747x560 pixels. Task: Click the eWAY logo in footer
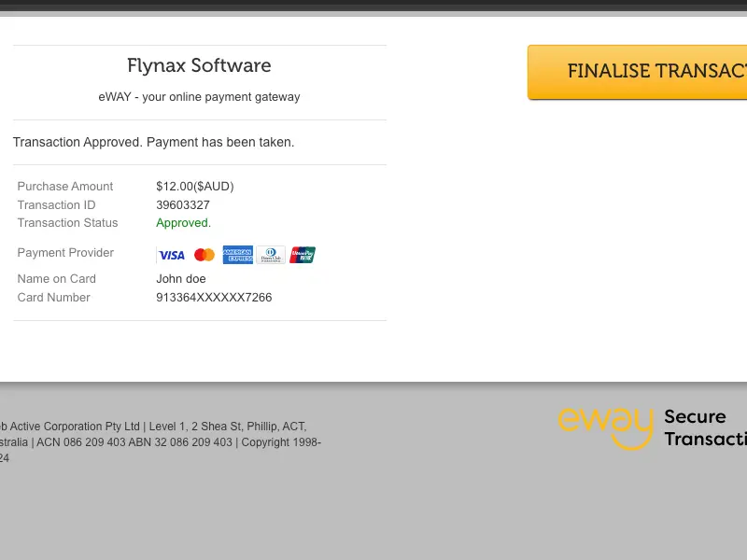point(606,428)
